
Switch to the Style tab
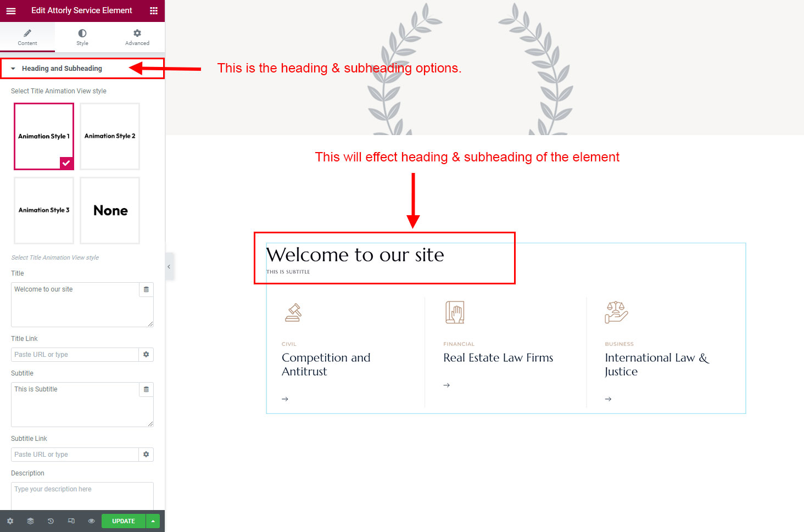point(82,37)
